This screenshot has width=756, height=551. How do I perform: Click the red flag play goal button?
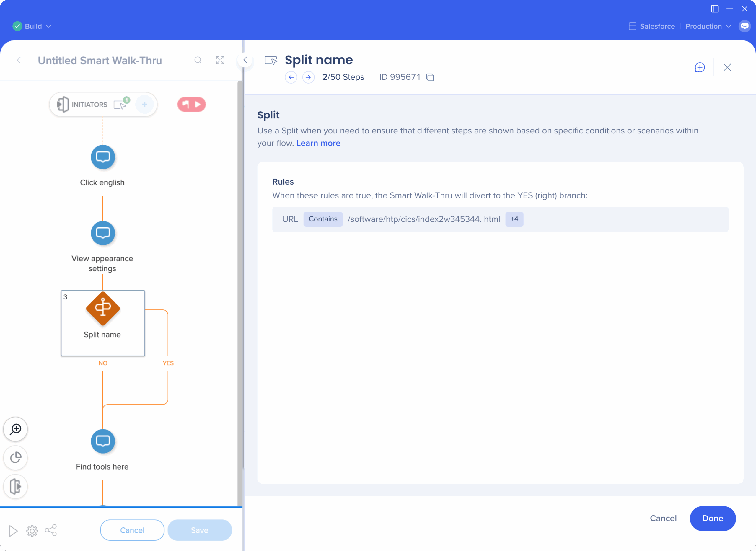191,105
